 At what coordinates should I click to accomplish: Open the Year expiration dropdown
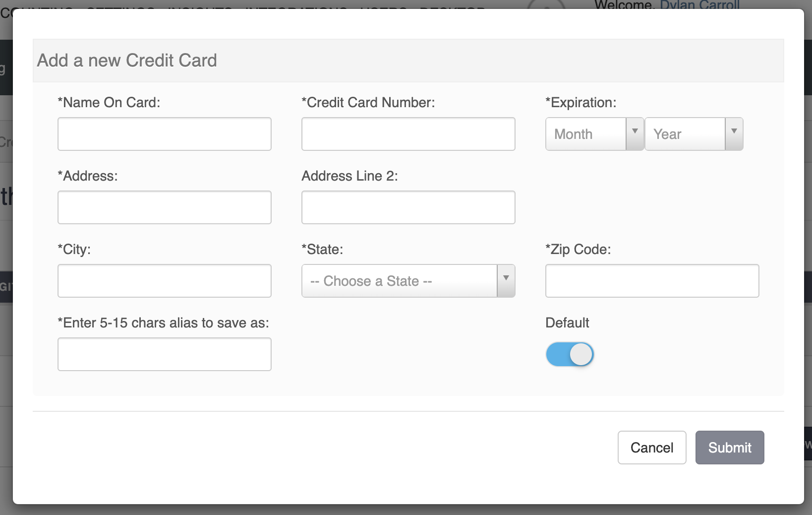tap(694, 133)
